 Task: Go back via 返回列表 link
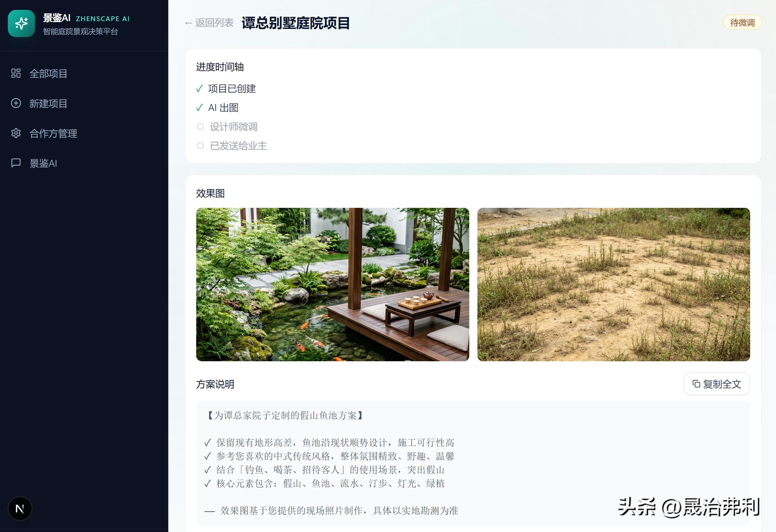pyautogui.click(x=209, y=23)
